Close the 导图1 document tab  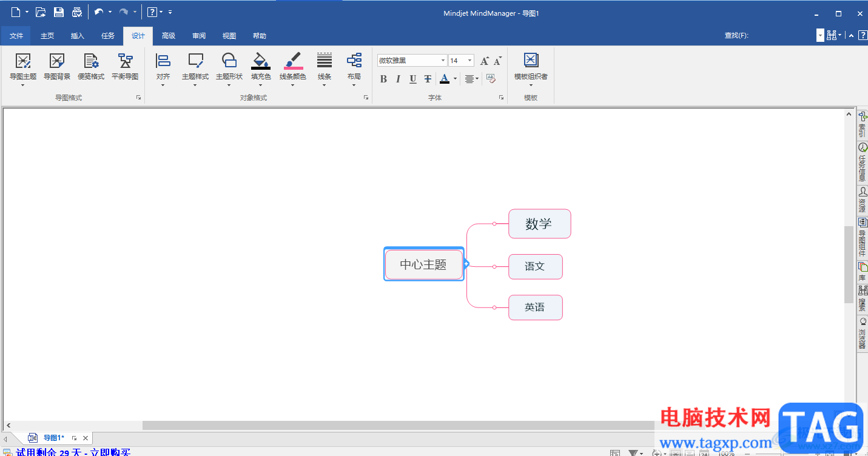tap(86, 438)
